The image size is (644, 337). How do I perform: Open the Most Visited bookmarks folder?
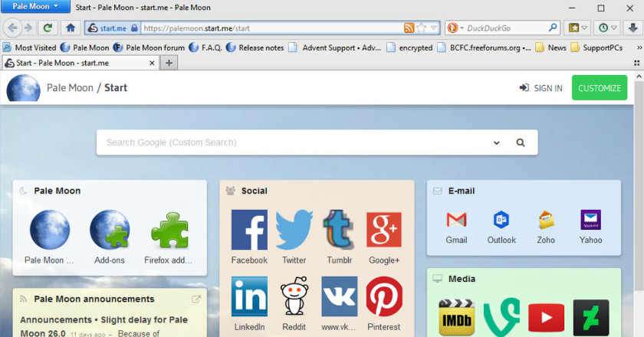tap(29, 47)
